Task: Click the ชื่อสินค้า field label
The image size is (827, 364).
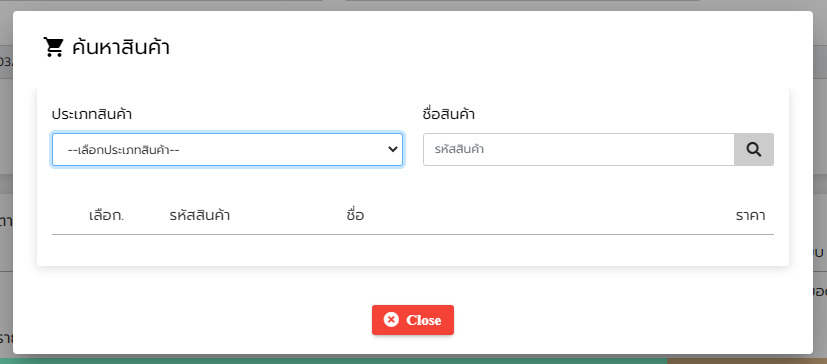Action: click(449, 114)
